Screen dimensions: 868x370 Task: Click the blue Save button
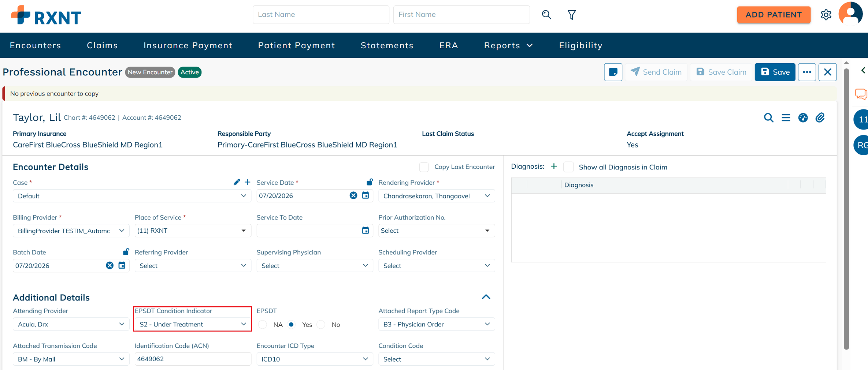click(x=775, y=72)
